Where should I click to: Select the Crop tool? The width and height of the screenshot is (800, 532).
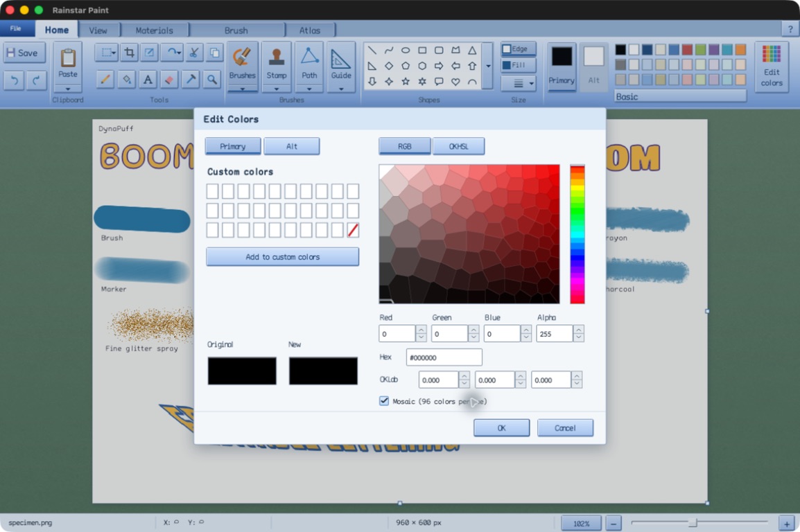click(129, 52)
